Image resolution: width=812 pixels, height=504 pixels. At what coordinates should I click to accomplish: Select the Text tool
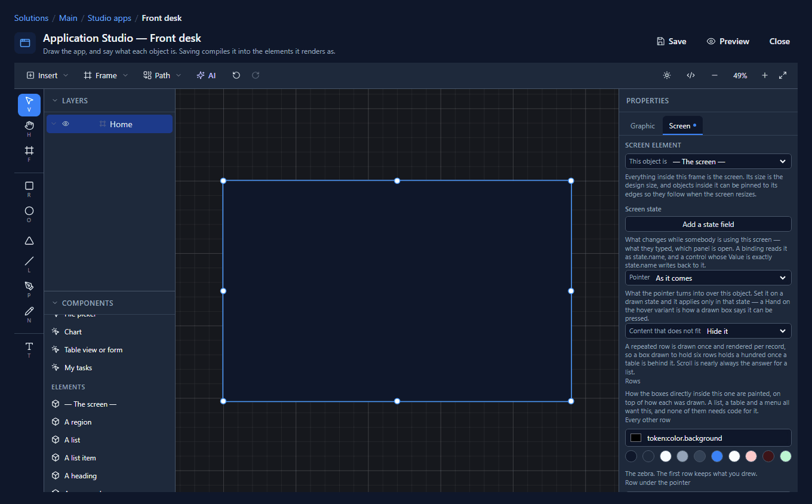[x=29, y=350]
